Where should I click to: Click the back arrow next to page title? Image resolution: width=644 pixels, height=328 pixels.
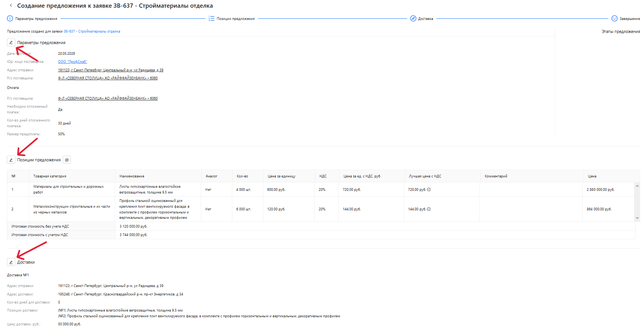click(11, 5)
